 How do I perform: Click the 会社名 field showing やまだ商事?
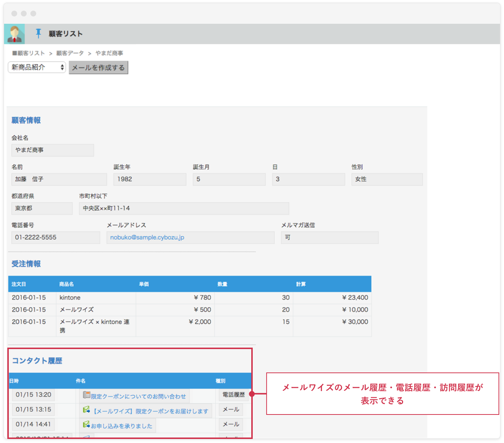click(53, 150)
